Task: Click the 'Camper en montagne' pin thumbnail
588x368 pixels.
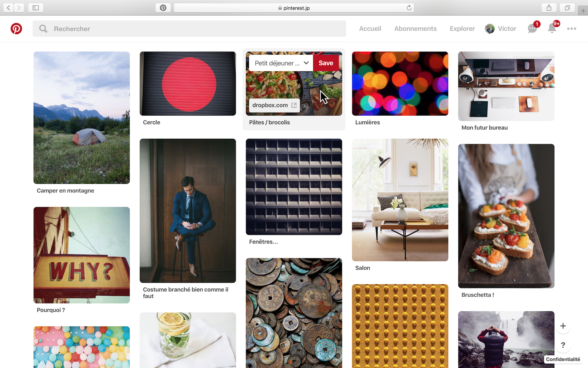Action: (82, 117)
